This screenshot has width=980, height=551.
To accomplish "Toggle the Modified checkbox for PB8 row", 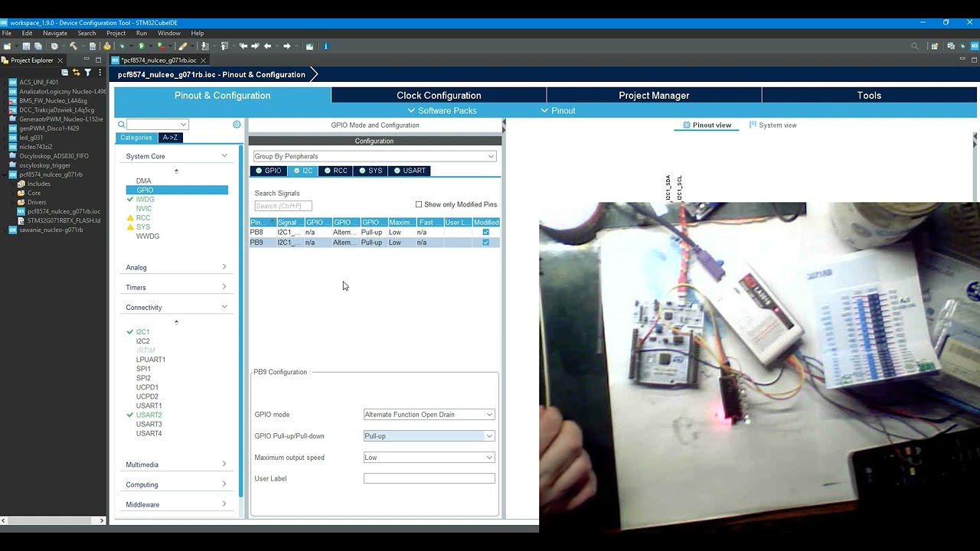I will [485, 232].
